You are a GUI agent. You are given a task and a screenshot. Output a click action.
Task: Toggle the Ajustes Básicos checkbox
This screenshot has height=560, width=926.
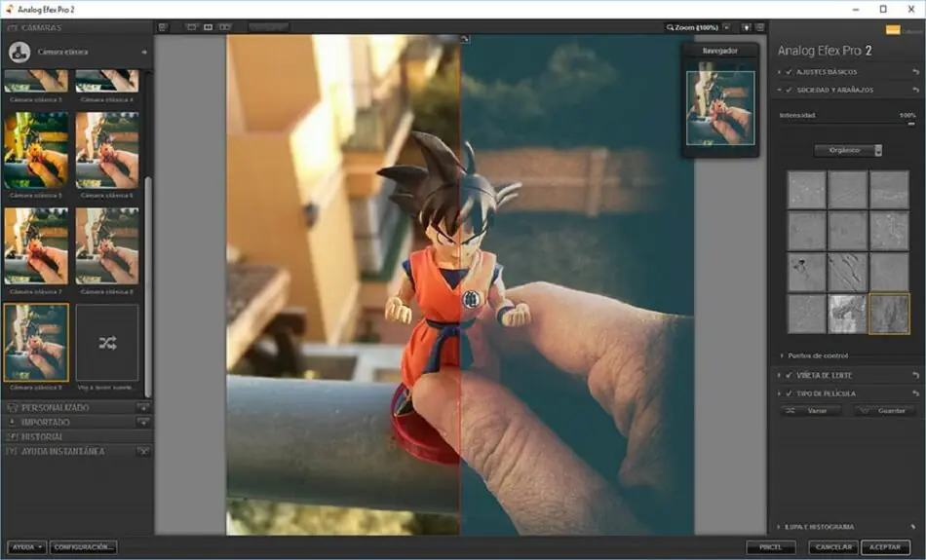(x=789, y=72)
